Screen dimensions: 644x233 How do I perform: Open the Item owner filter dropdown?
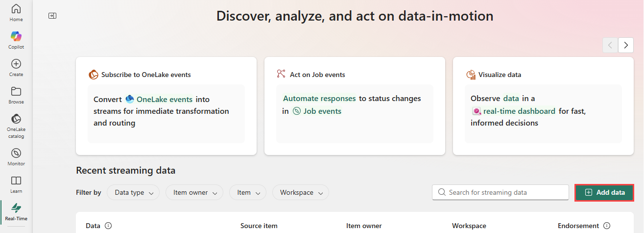click(194, 193)
